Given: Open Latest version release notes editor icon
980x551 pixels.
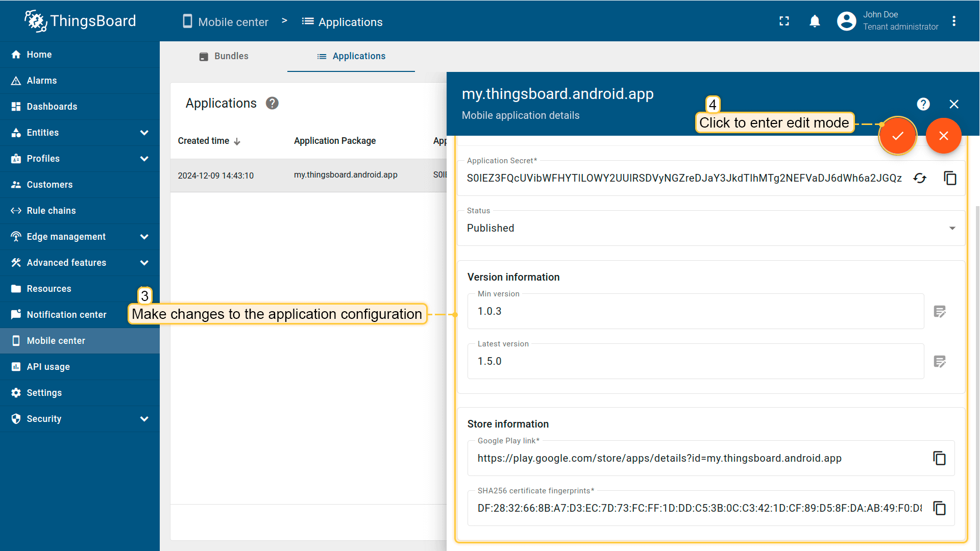Looking at the screenshot, I should point(940,361).
